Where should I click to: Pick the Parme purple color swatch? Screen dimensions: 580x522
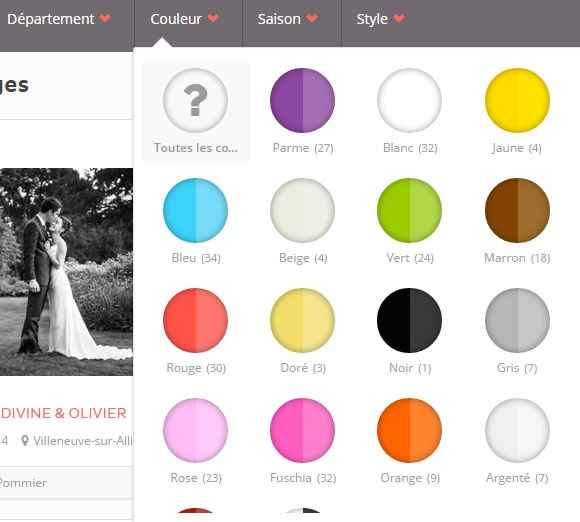tap(303, 100)
